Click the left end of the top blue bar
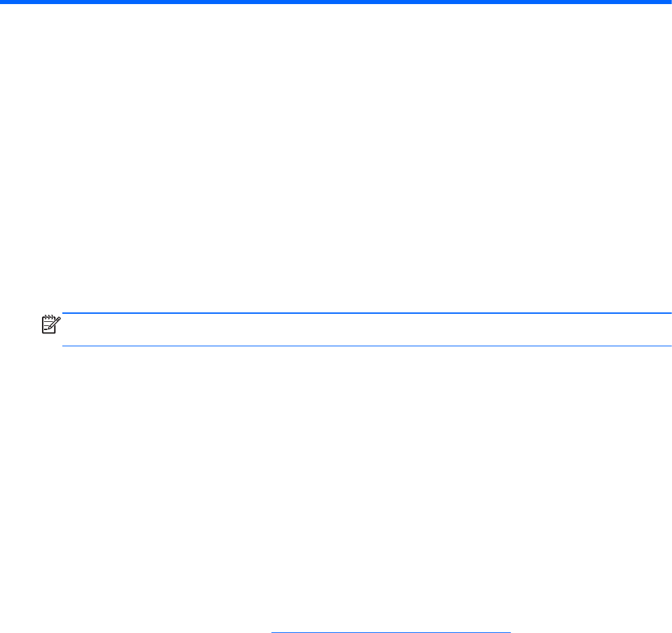This screenshot has height=633, width=672. pos(4,2)
